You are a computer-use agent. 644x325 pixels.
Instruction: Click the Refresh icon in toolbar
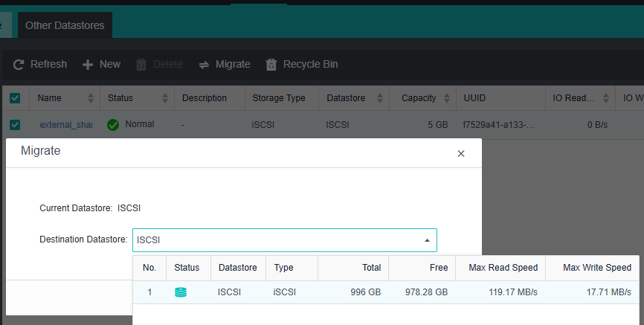click(19, 65)
